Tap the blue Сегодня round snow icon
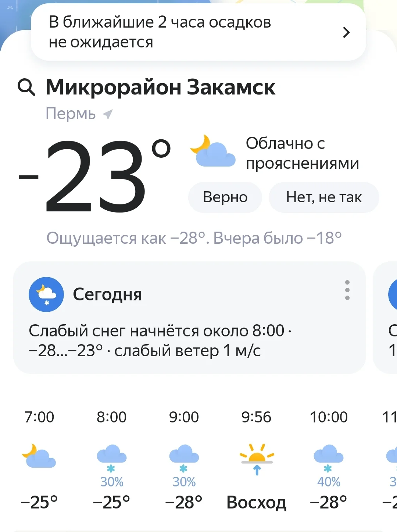Image resolution: width=397 pixels, height=532 pixels. [46, 294]
